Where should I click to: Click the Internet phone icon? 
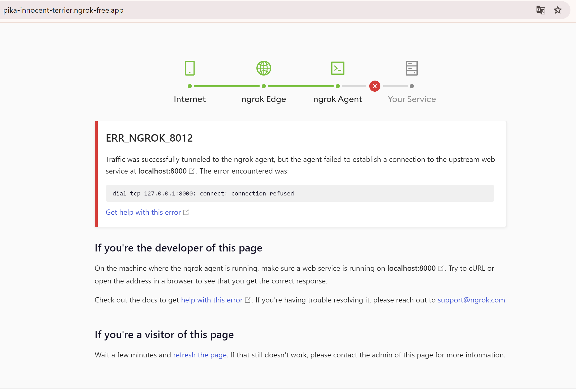(x=190, y=68)
